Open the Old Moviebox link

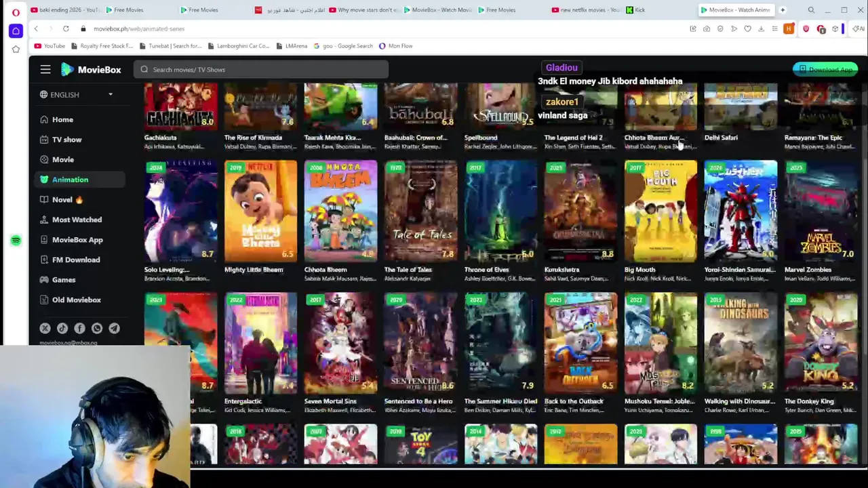pos(76,300)
